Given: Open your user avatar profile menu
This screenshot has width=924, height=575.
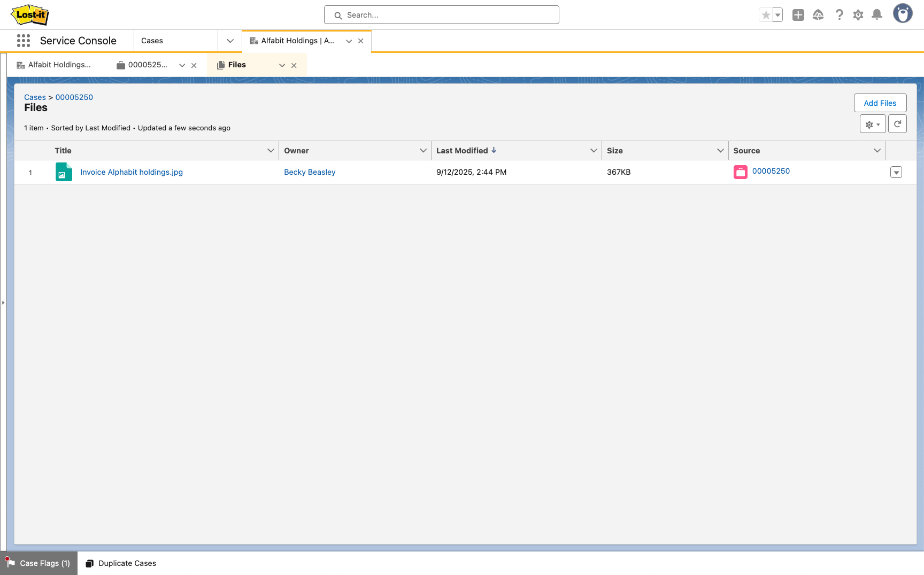Looking at the screenshot, I should pos(903,13).
